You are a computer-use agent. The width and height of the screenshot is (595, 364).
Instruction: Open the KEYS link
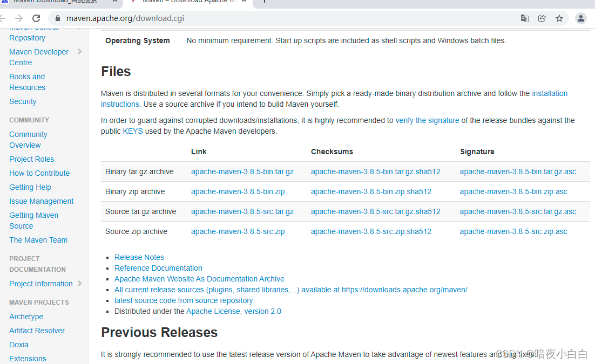pyautogui.click(x=133, y=131)
